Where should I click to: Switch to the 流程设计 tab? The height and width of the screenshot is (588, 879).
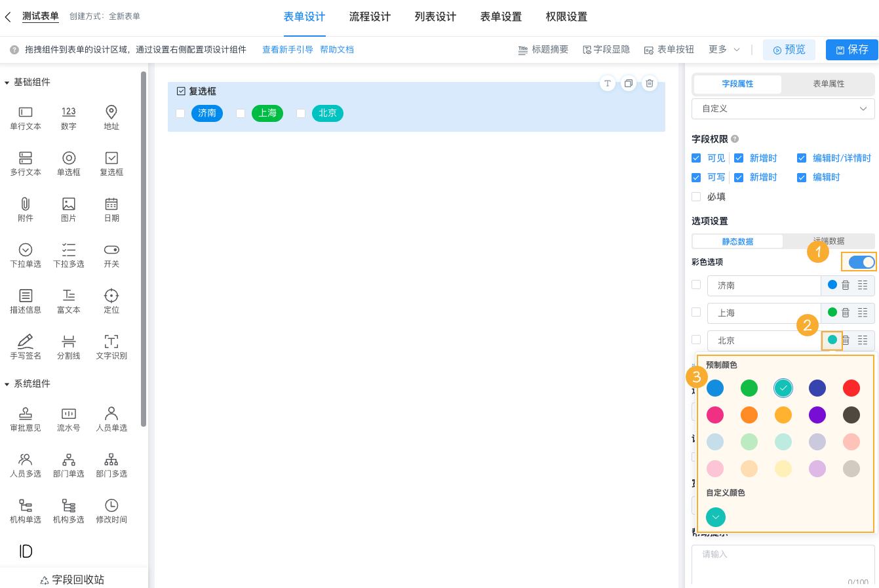(370, 17)
